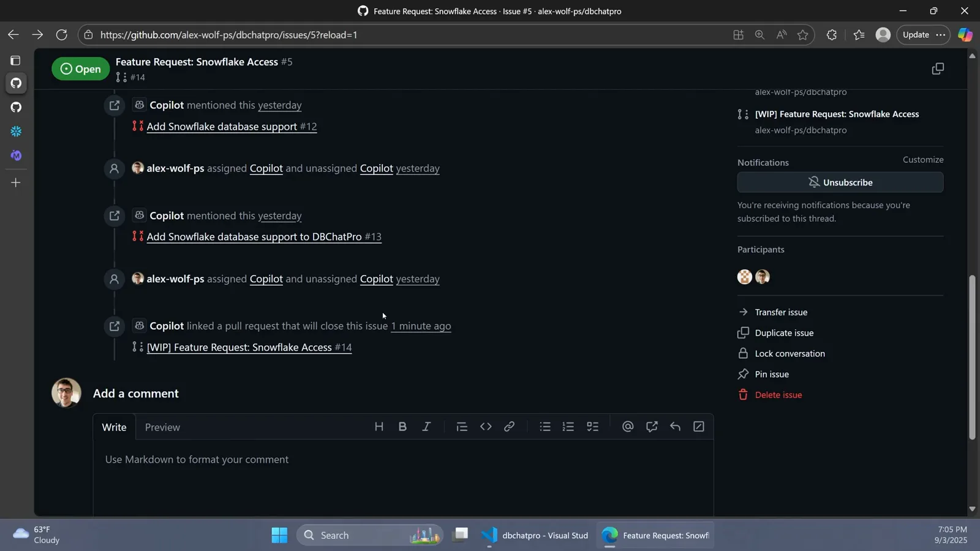Insert a task list
The image size is (980, 551).
pos(592,427)
